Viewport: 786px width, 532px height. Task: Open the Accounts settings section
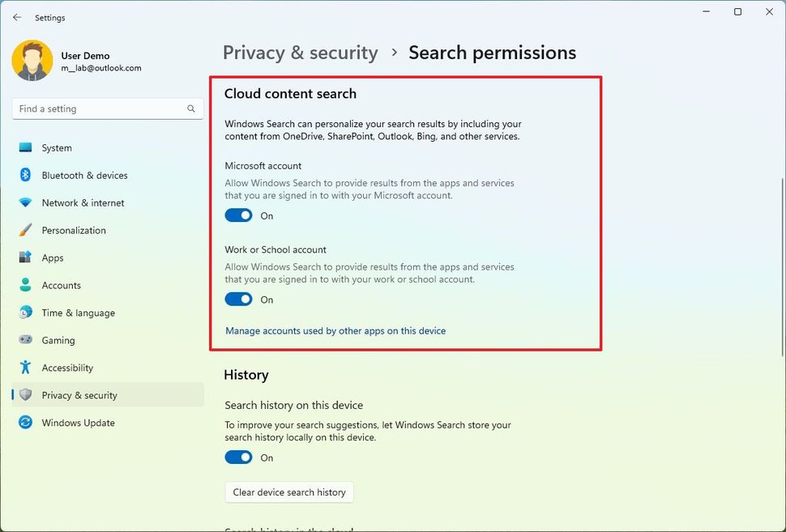click(x=60, y=285)
